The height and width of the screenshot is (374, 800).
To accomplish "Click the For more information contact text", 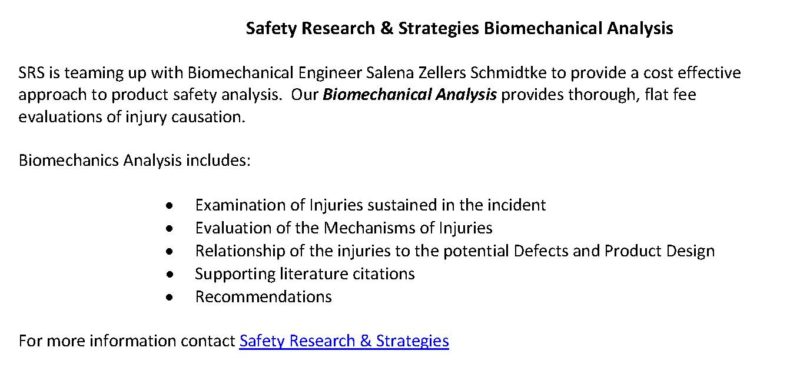I will (x=127, y=340).
